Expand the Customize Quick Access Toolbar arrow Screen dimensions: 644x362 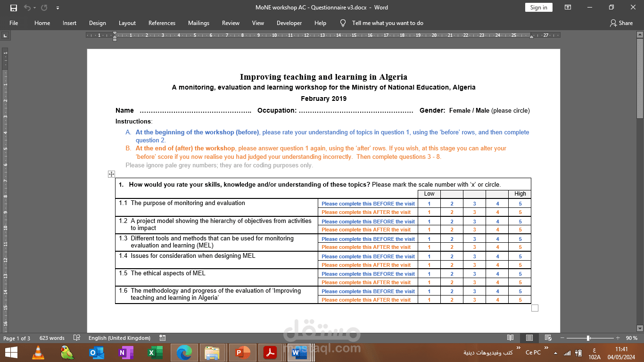(58, 8)
